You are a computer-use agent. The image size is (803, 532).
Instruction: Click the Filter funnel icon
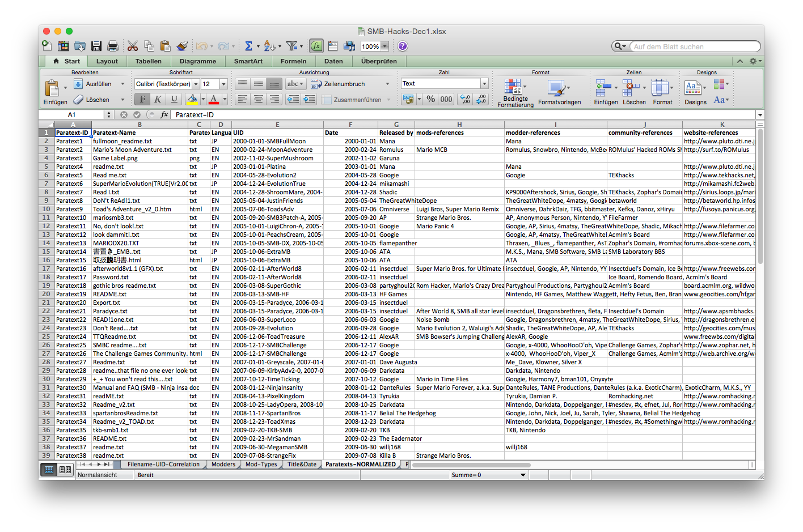click(291, 46)
